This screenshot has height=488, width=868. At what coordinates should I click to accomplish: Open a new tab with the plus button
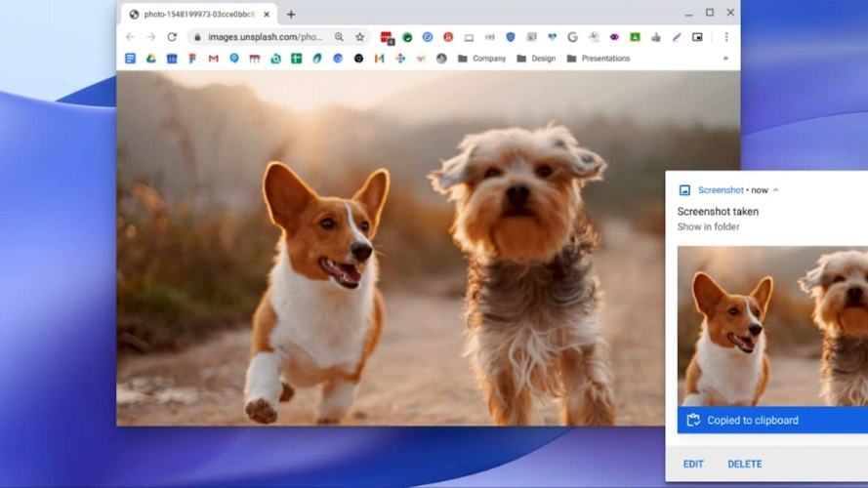[291, 15]
